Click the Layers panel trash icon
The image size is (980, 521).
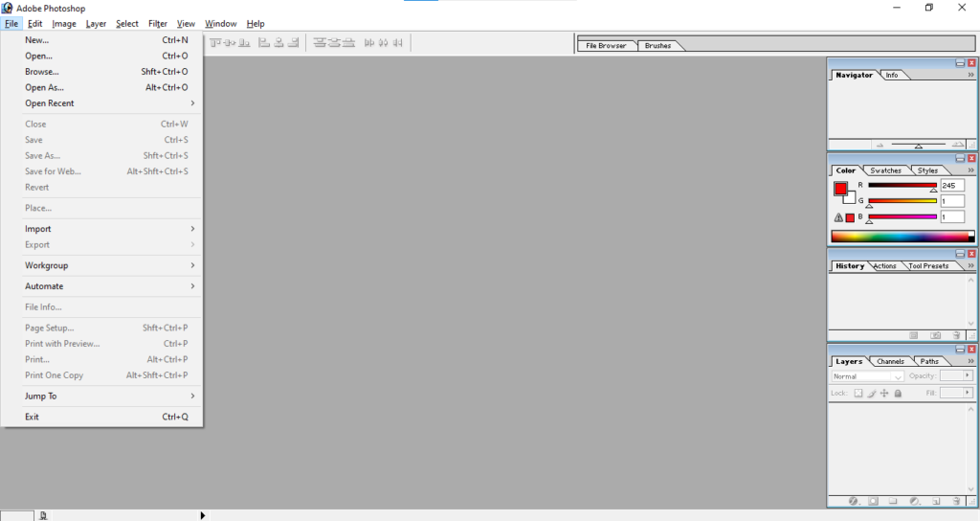(x=956, y=501)
